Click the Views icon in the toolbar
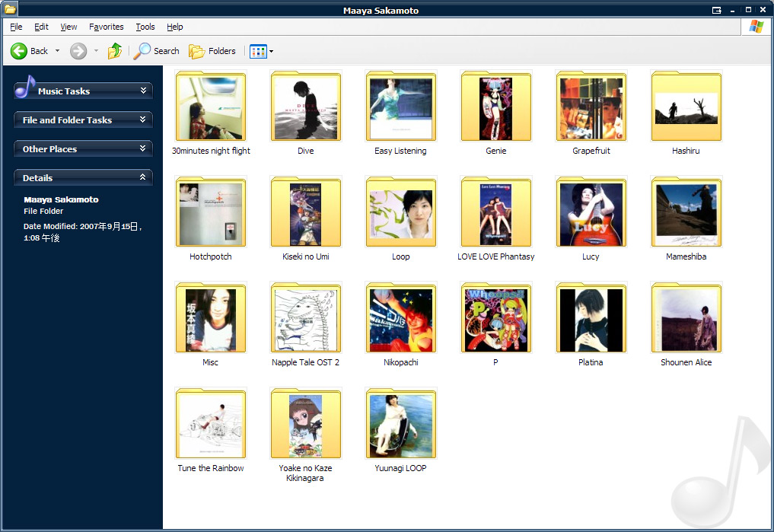 pyautogui.click(x=258, y=51)
